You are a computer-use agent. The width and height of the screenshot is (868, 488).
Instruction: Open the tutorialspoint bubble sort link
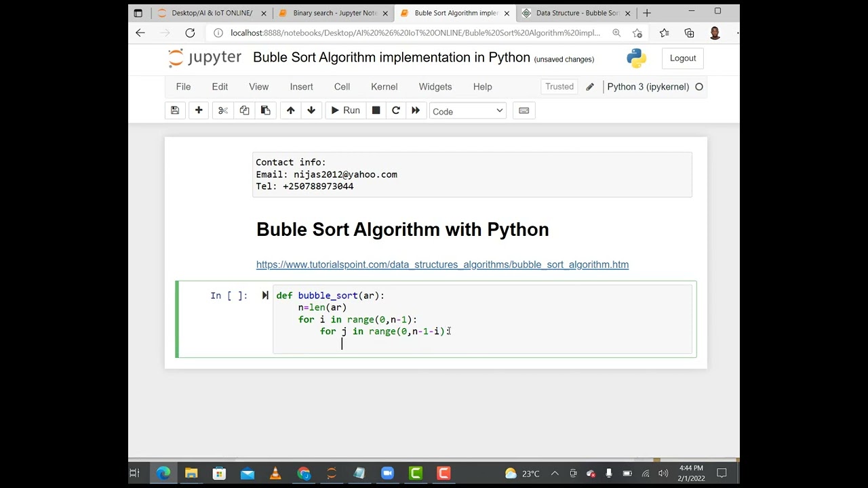pos(442,264)
